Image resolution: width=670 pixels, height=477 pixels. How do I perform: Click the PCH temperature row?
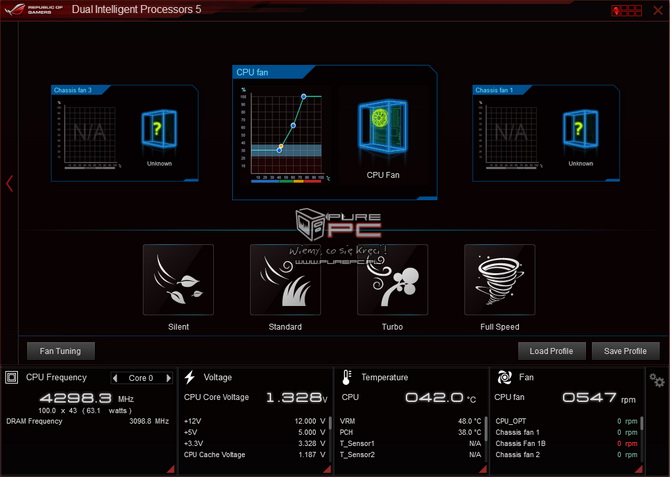pyautogui.click(x=411, y=432)
